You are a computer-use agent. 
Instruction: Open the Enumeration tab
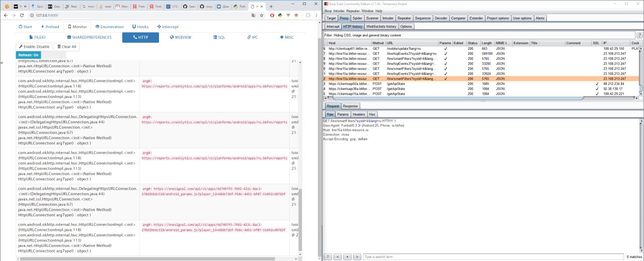click(109, 27)
